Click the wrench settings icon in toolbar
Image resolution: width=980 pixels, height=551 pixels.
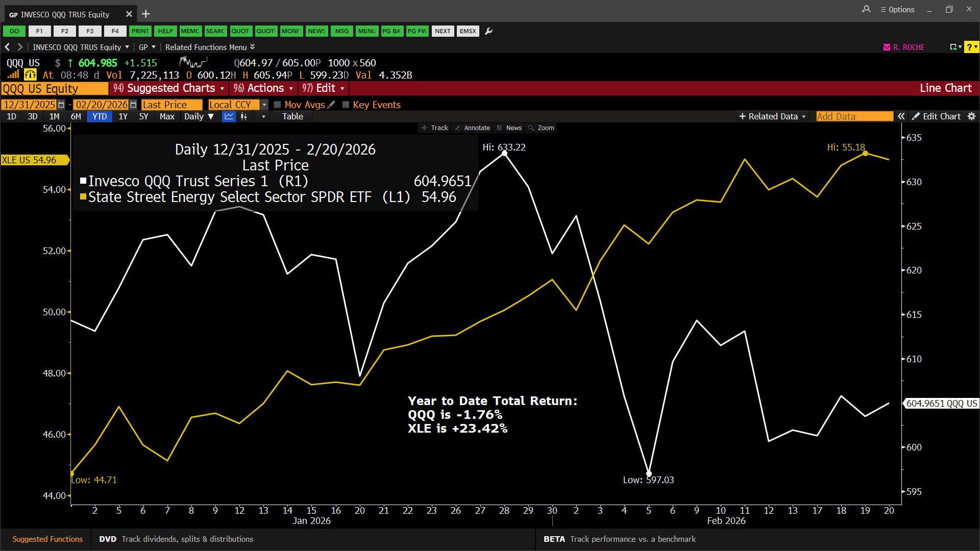point(488,31)
